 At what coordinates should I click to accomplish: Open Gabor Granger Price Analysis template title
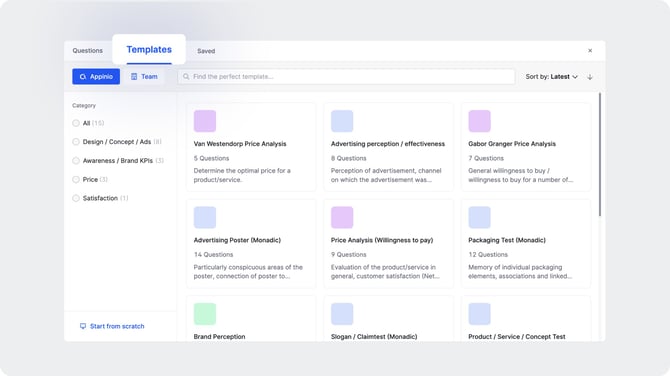(x=512, y=144)
